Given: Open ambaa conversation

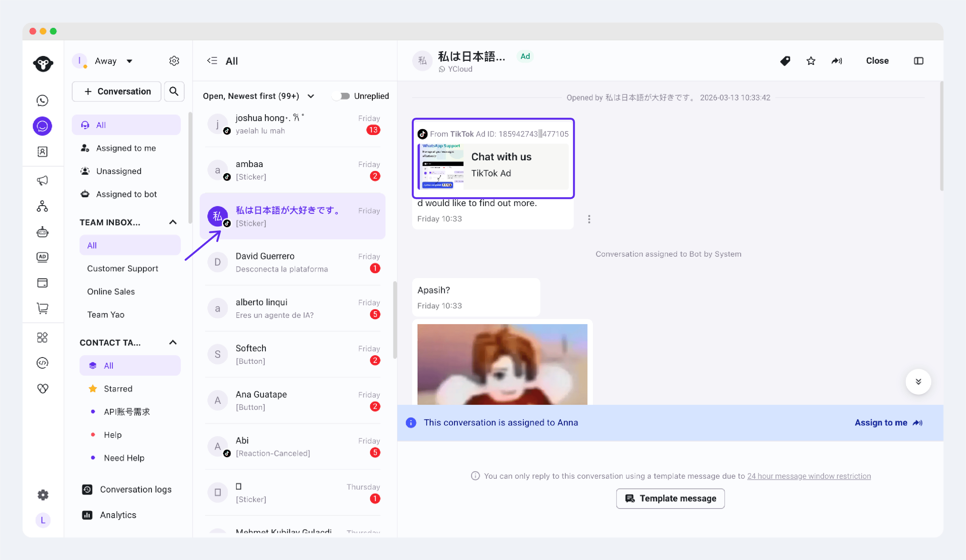Looking at the screenshot, I should tap(292, 170).
